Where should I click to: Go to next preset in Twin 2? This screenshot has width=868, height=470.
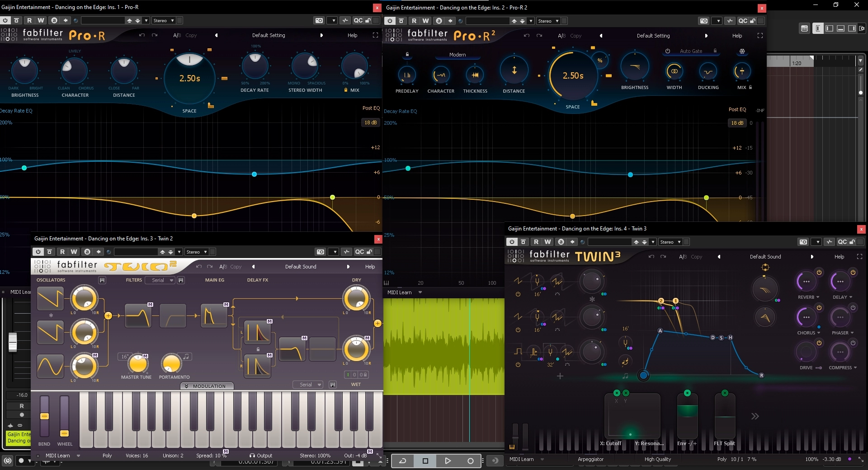pos(348,267)
